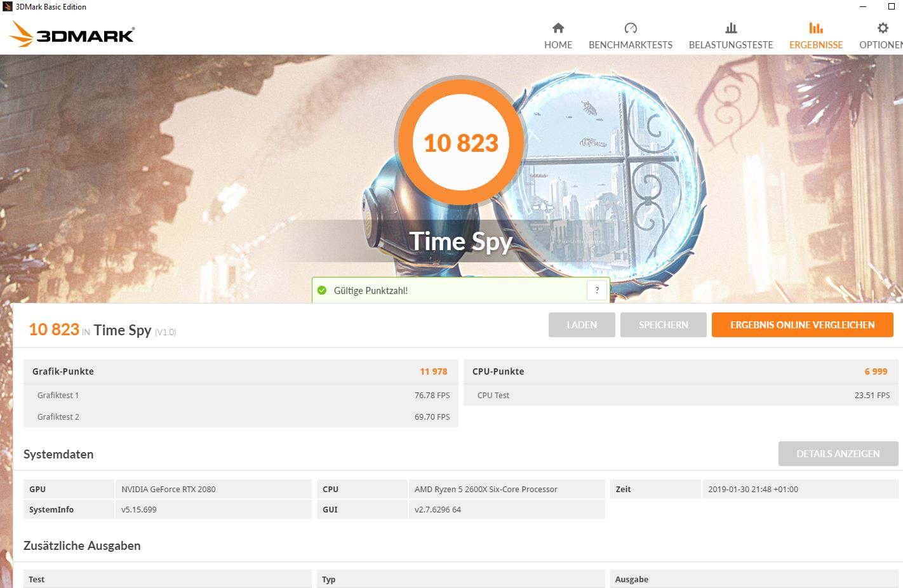Click the Grafik-Punkte value 11 978

coord(434,371)
